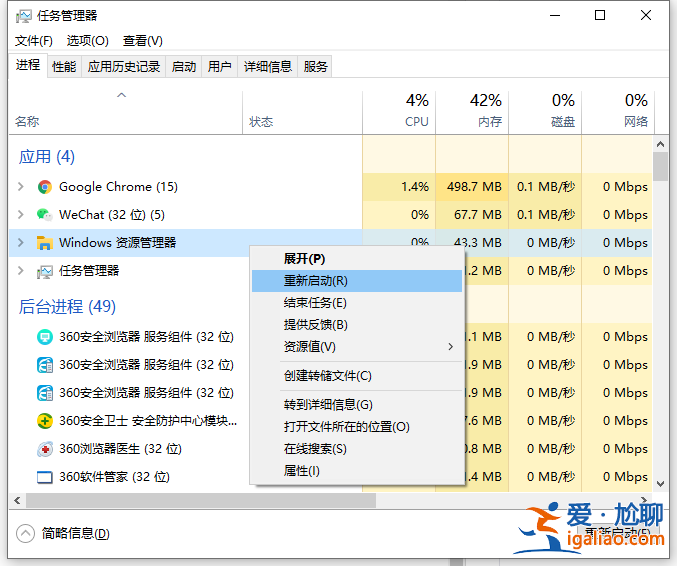
Task: Click the 后台进程 (49) group heading
Action: [x=67, y=307]
